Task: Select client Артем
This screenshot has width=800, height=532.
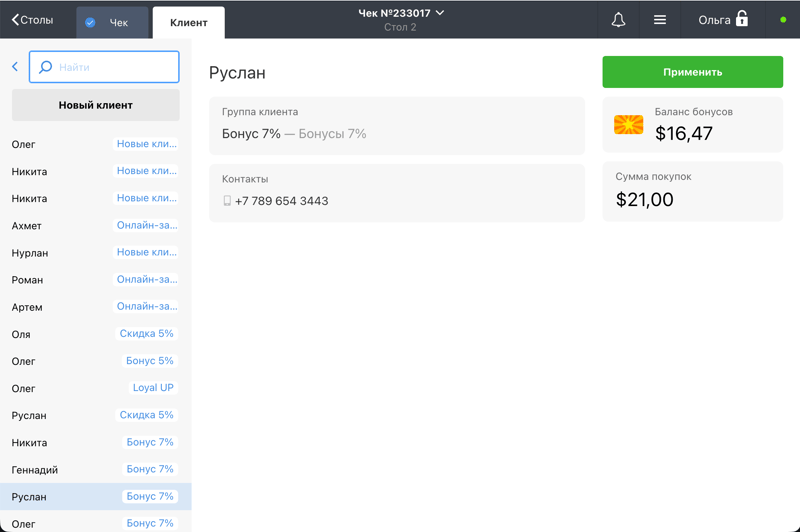Action: click(x=95, y=307)
